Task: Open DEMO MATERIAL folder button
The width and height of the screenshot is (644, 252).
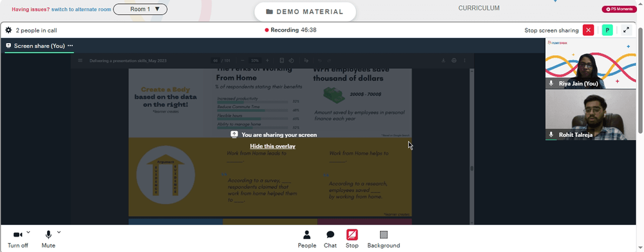Action: (x=305, y=12)
